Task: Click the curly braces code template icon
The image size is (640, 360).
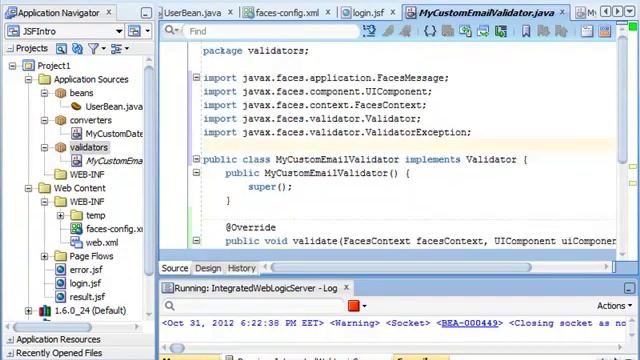Action: coord(430,31)
